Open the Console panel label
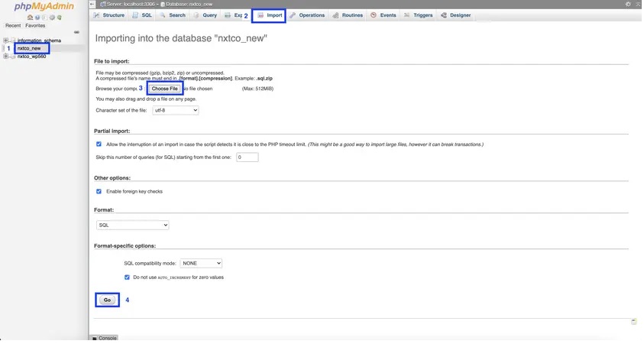 pyautogui.click(x=108, y=338)
